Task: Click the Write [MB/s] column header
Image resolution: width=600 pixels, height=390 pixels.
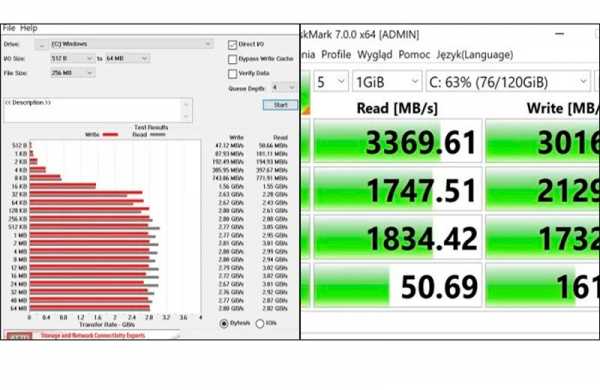Action: (x=563, y=108)
